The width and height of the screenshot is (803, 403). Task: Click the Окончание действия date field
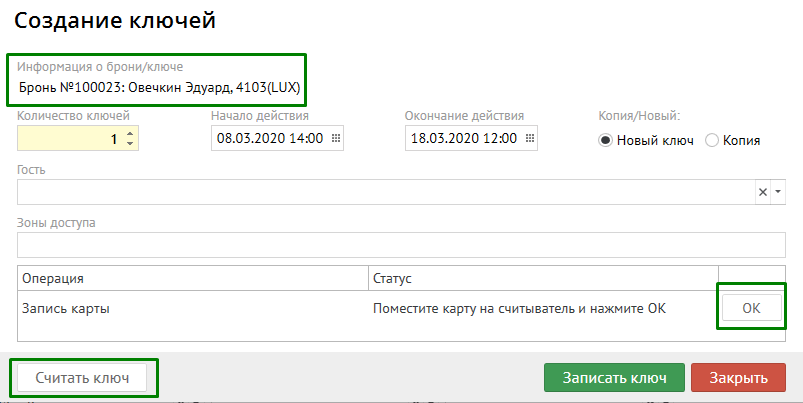[x=462, y=139]
